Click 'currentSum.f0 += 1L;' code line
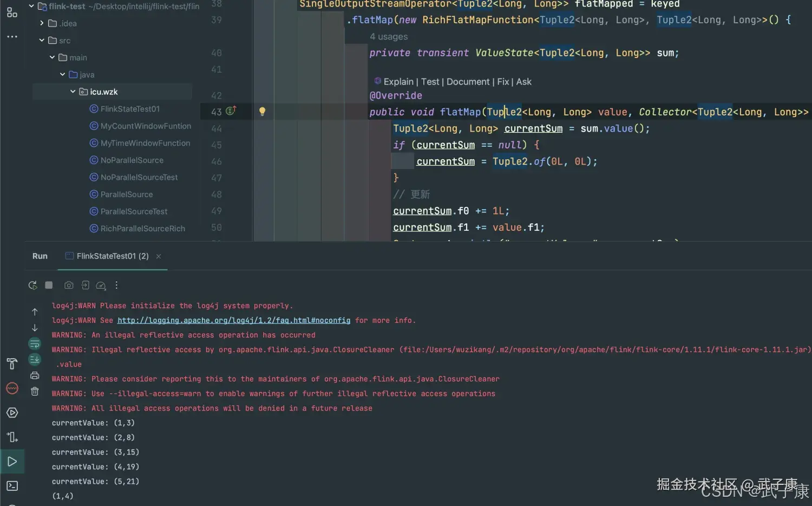Image resolution: width=812 pixels, height=506 pixels. click(x=451, y=211)
